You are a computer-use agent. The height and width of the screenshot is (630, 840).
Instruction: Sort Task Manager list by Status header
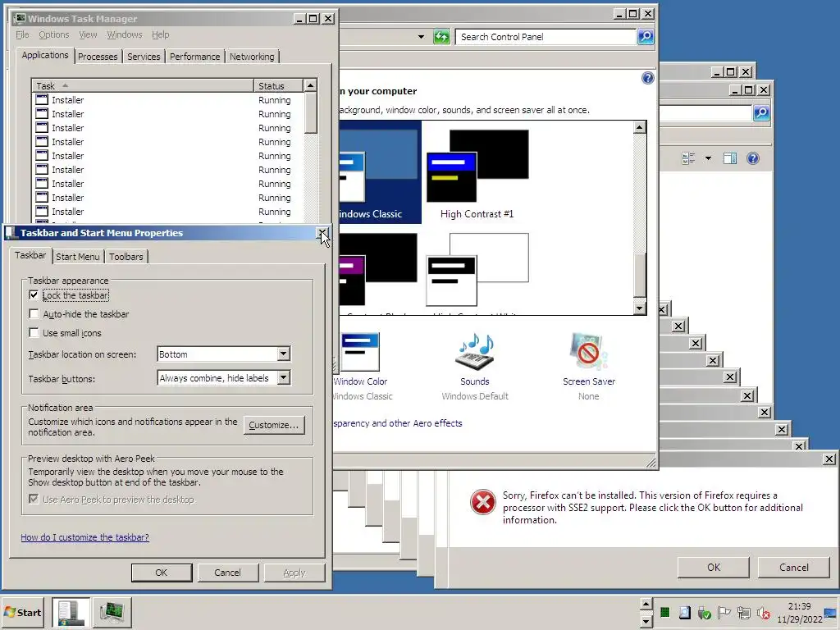(x=278, y=85)
